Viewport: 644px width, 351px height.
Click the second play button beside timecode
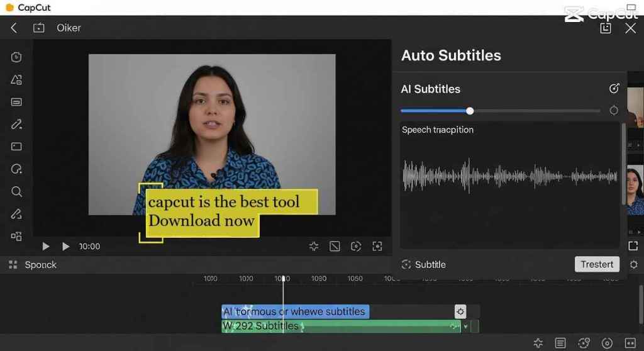click(x=65, y=246)
